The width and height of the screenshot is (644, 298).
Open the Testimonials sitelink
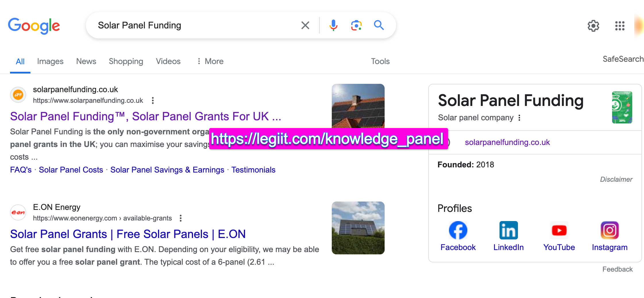pos(253,170)
